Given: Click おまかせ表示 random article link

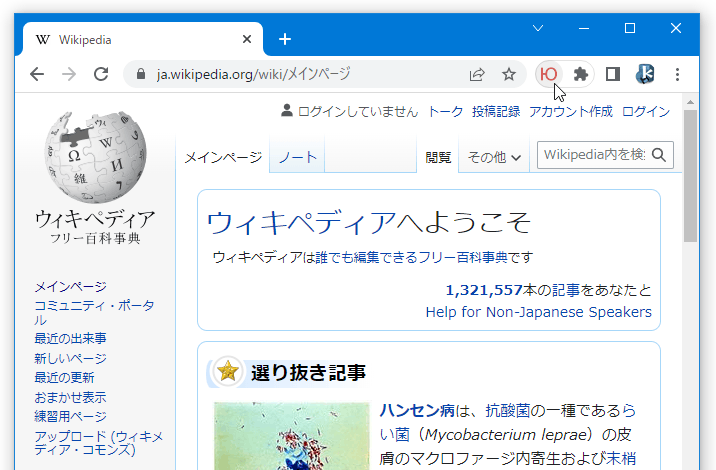Looking at the screenshot, I should tap(70, 397).
